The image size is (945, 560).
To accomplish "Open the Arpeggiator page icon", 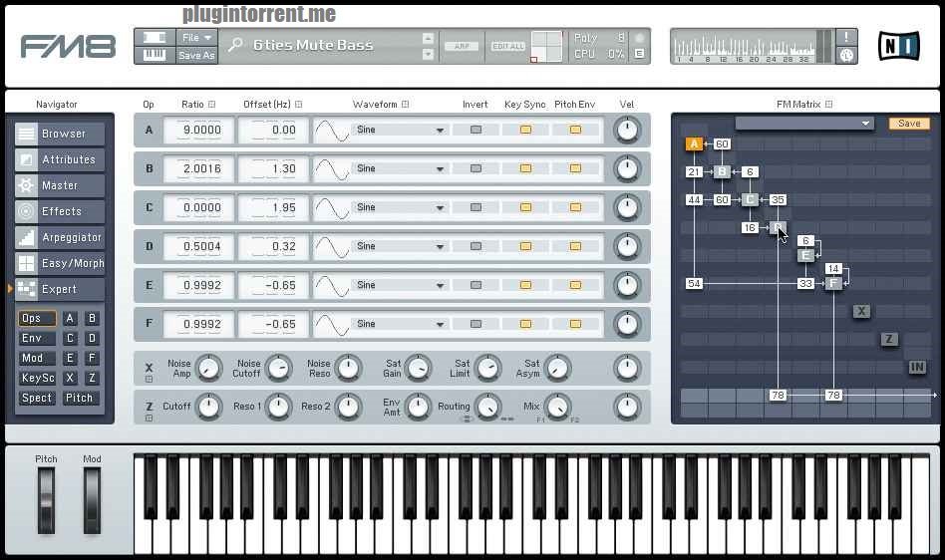I will (x=26, y=237).
